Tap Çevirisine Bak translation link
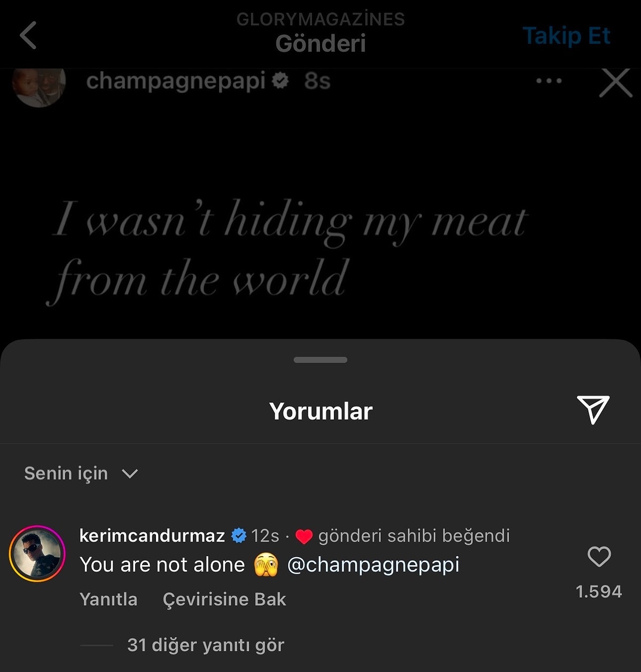This screenshot has height=672, width=641. pos(224,599)
